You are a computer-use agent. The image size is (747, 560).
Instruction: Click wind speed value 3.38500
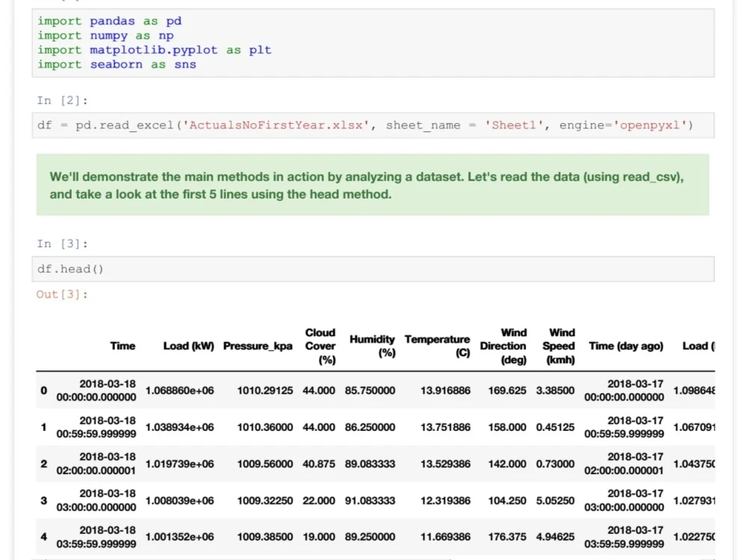pyautogui.click(x=556, y=391)
